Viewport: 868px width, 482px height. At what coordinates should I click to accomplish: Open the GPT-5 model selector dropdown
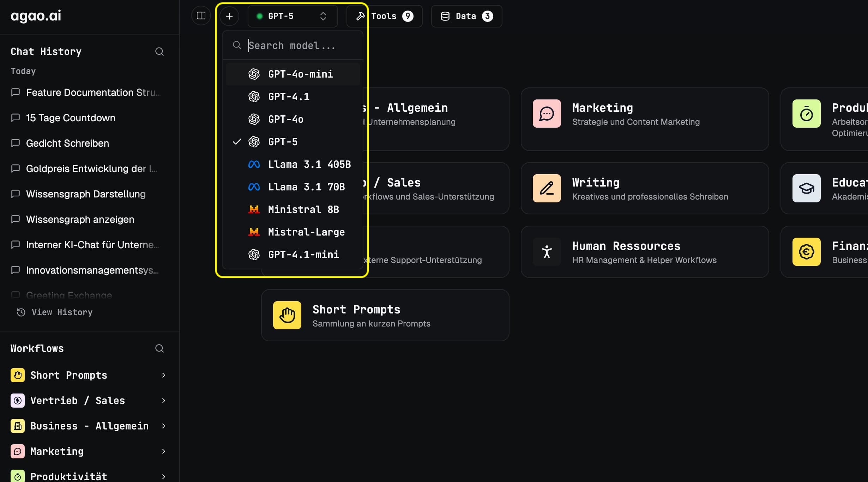click(293, 16)
